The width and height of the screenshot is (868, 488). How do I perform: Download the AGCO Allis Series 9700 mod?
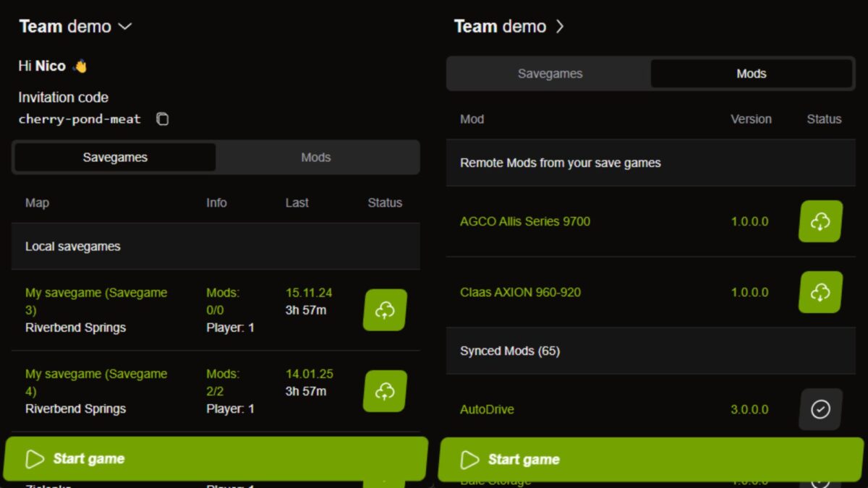[820, 221]
